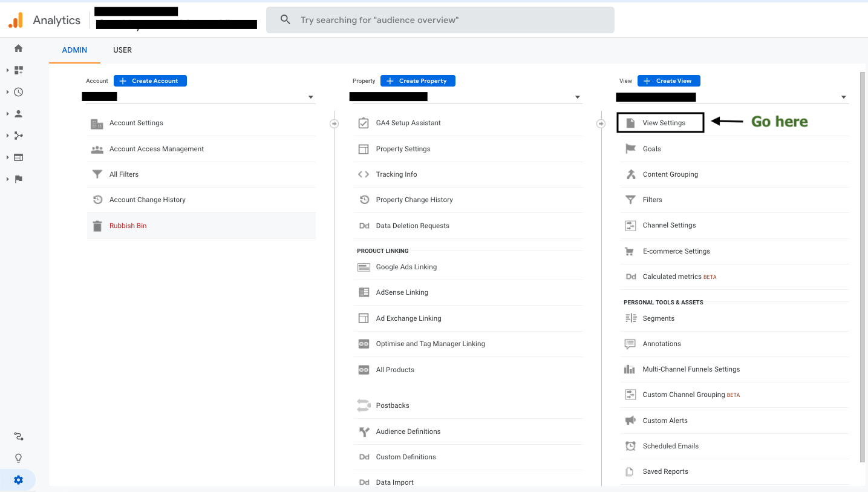The image size is (868, 492).
Task: Expand the Behaviour sidebar section arrow
Action: tap(7, 157)
